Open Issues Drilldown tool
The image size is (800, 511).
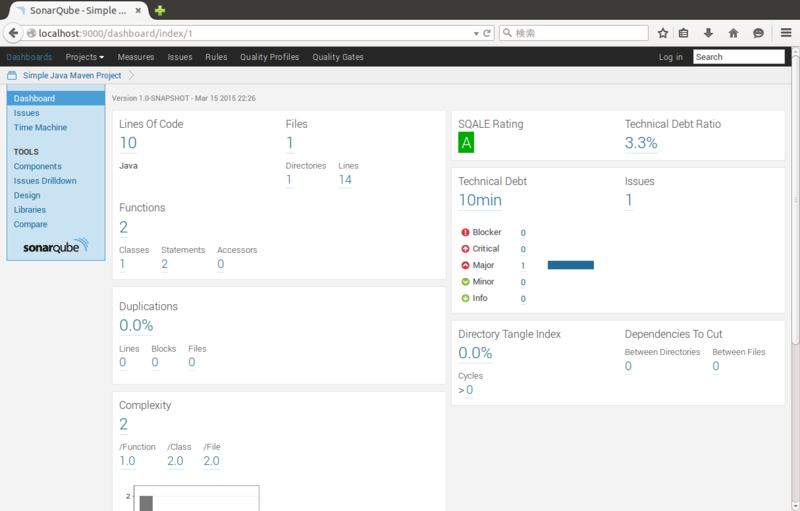pyautogui.click(x=45, y=181)
